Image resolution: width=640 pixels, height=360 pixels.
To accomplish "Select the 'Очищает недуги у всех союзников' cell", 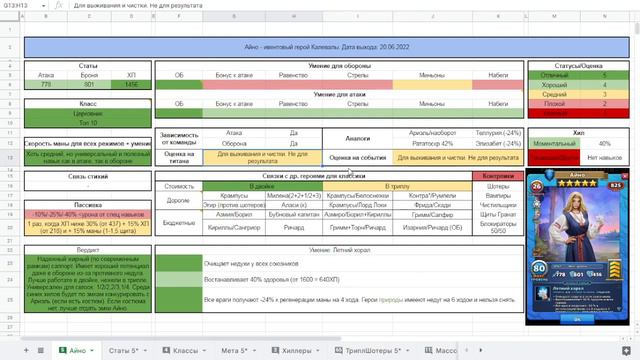I will (363, 264).
